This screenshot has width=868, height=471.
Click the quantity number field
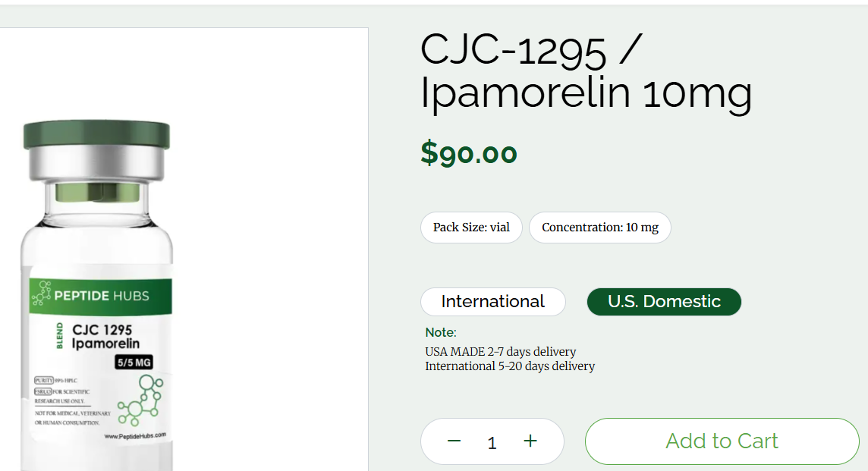click(x=492, y=443)
